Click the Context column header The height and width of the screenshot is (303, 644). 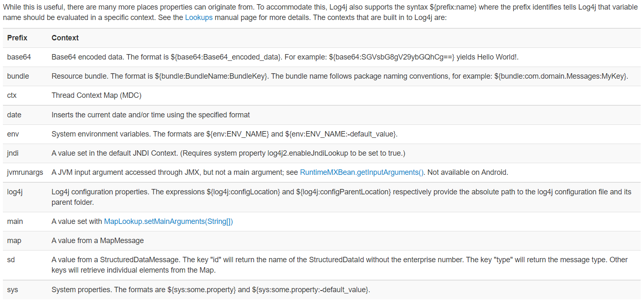65,38
